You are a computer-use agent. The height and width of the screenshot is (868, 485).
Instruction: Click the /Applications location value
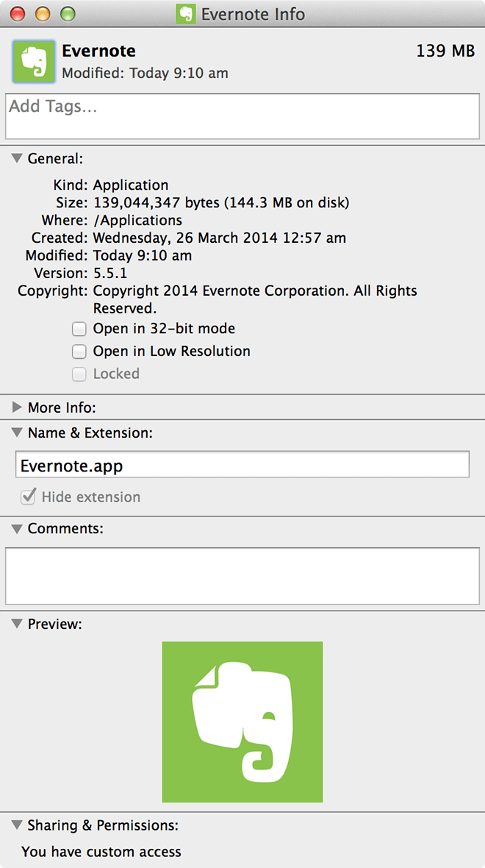coord(137,221)
